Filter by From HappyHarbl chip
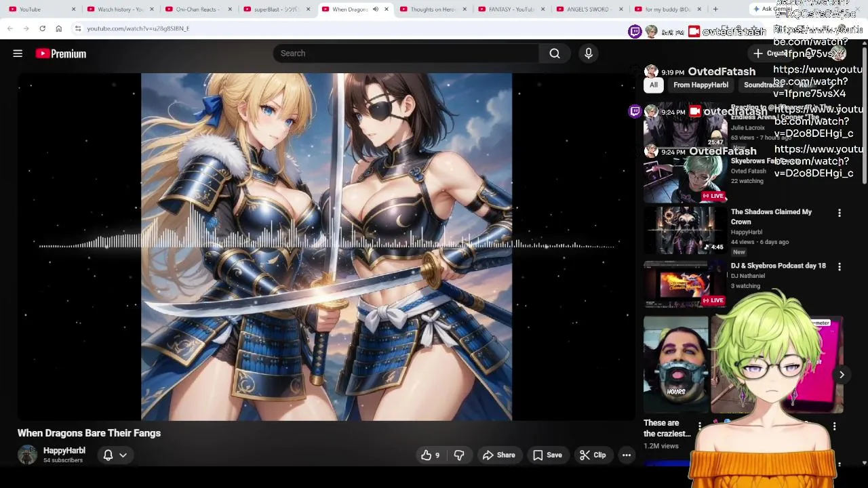Screen dimensions: 868x488 (x=701, y=85)
